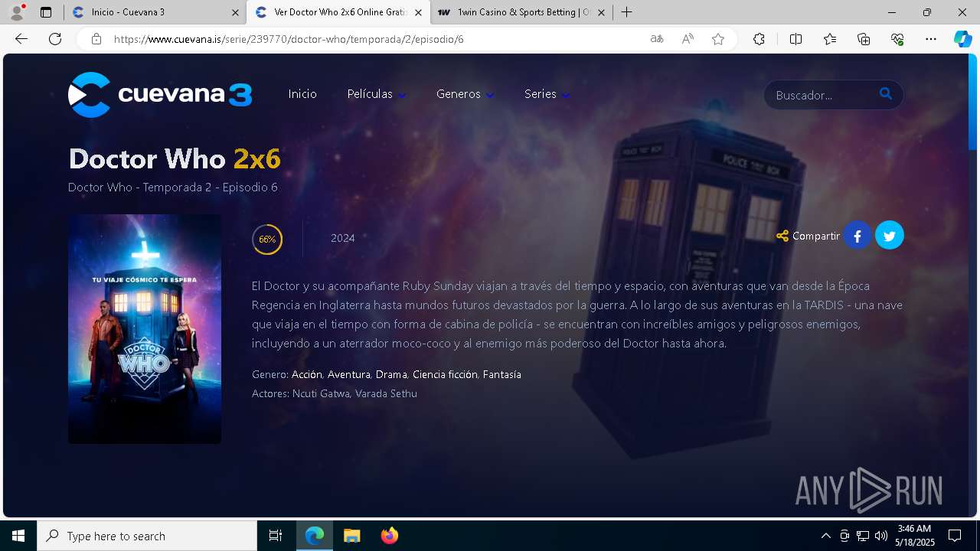
Task: Expand the Series menu
Action: click(x=547, y=94)
